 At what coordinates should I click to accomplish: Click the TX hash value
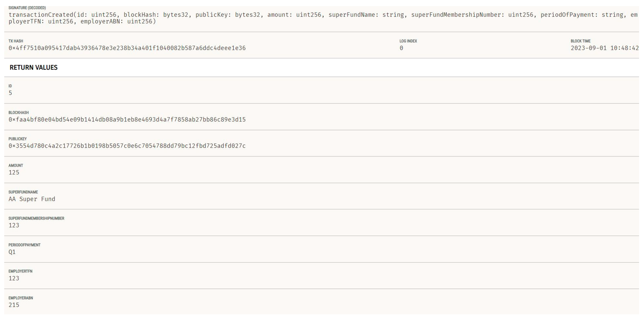(127, 48)
